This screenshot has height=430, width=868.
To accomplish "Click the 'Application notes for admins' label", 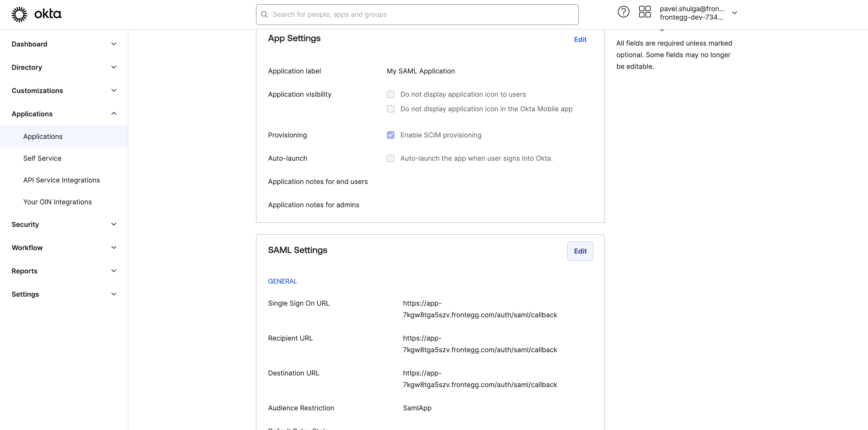I will click(x=314, y=205).
